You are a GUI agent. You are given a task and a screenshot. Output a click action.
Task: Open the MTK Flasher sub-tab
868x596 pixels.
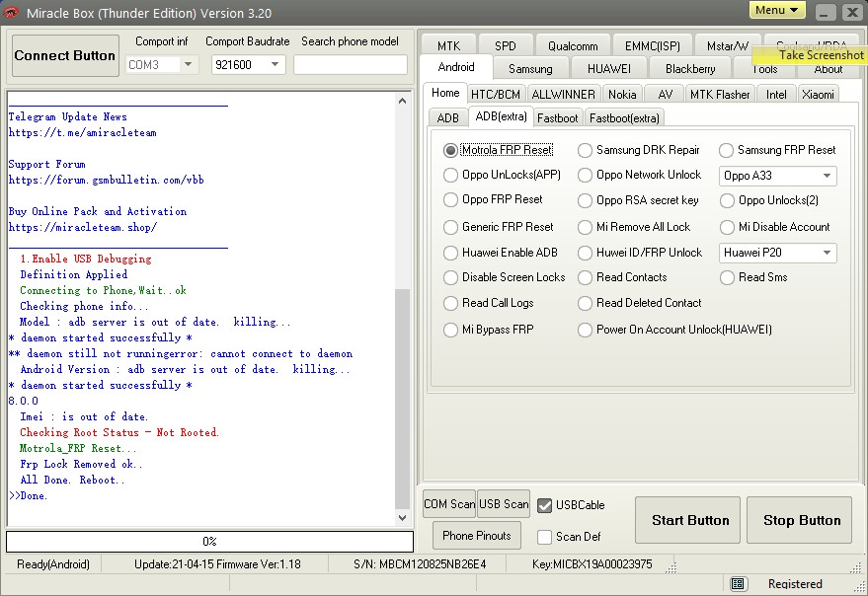coord(720,94)
